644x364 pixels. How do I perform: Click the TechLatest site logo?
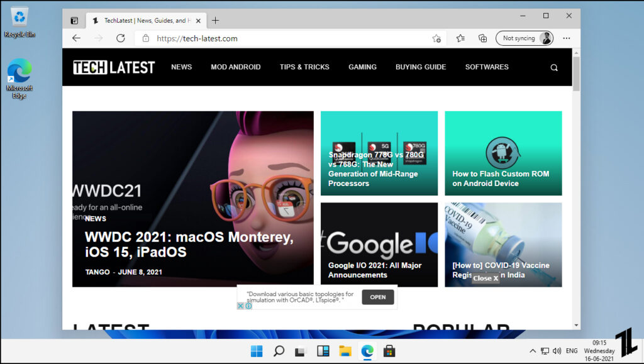114,67
